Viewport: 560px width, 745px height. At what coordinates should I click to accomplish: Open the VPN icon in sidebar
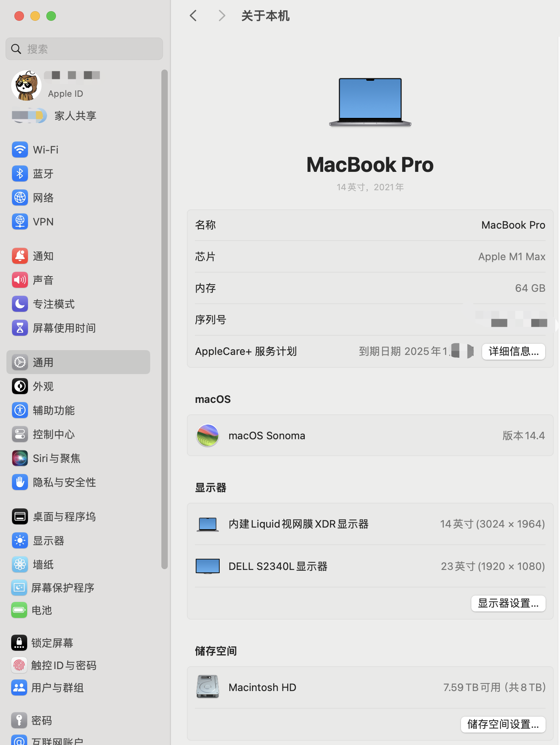[20, 222]
